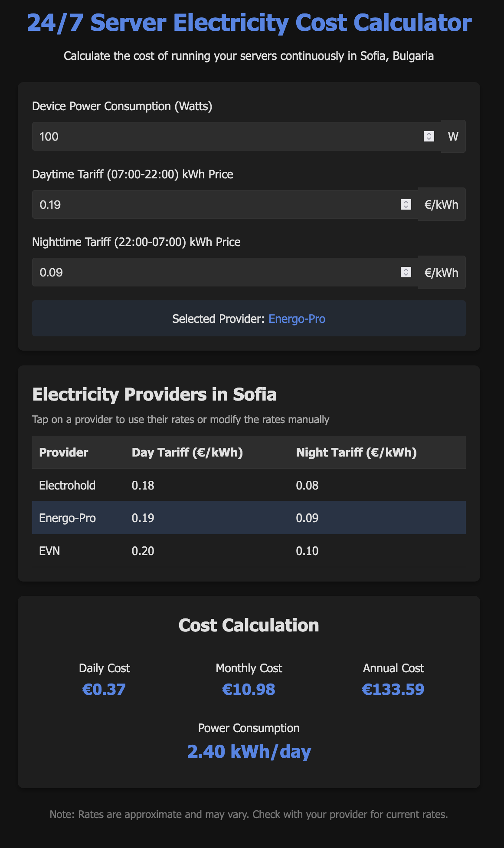Click the Nighttime Tariff spinner arrows
Screen dimensions: 504x848
click(x=406, y=272)
